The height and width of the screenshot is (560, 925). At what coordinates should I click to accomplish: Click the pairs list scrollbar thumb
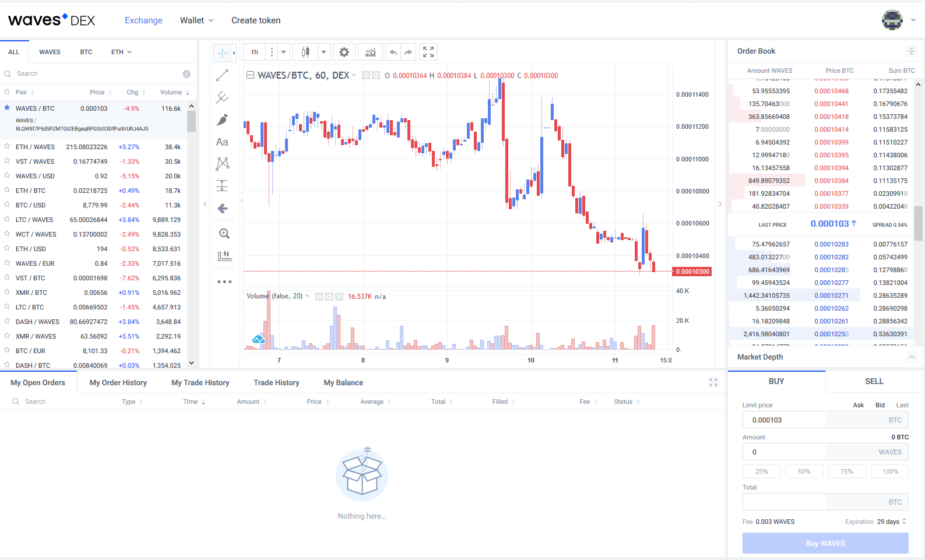(191, 121)
